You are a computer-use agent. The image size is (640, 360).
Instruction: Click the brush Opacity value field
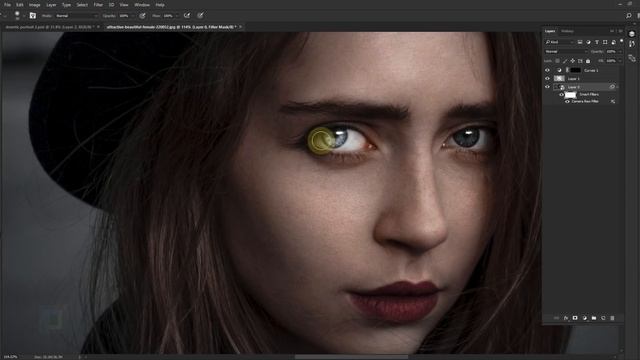[x=125, y=16]
